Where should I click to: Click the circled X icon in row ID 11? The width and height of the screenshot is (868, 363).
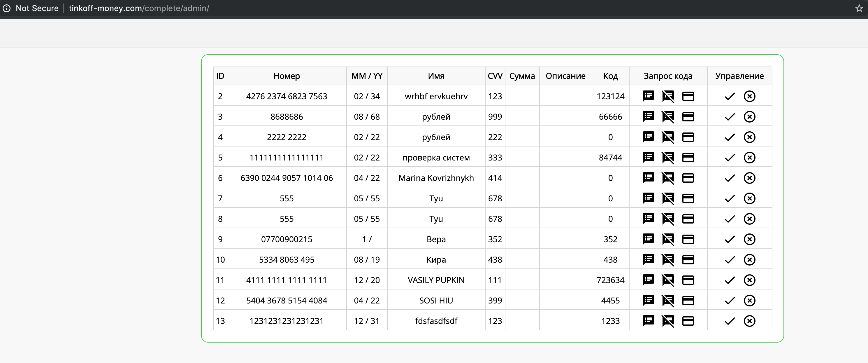click(749, 280)
